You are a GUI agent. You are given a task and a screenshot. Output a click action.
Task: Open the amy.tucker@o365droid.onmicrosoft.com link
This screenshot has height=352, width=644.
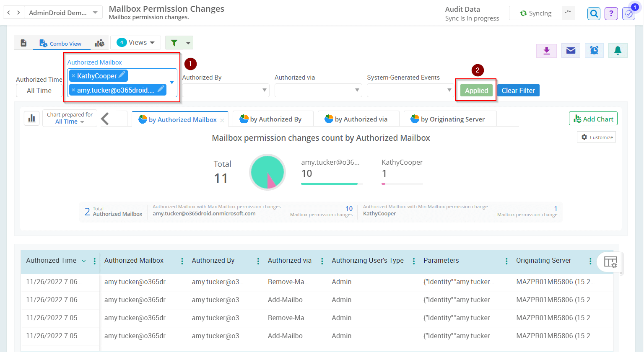[x=204, y=213]
